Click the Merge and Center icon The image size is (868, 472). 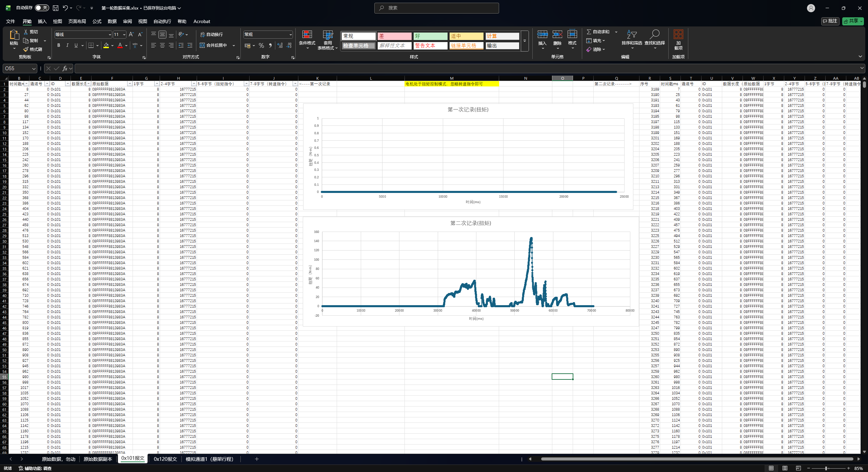[214, 45]
